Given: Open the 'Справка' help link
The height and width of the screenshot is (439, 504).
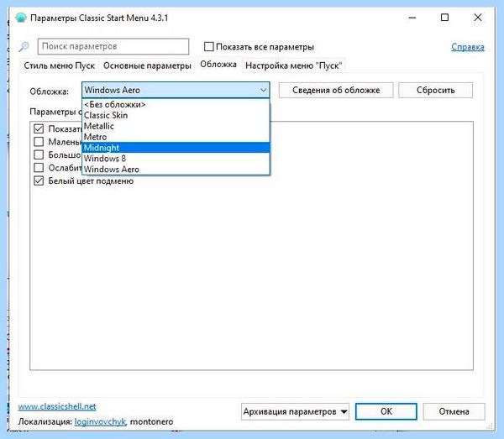Looking at the screenshot, I should 468,47.
